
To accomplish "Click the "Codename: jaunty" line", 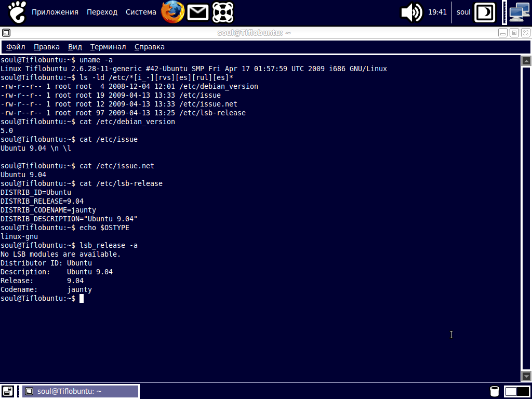I will [x=46, y=289].
